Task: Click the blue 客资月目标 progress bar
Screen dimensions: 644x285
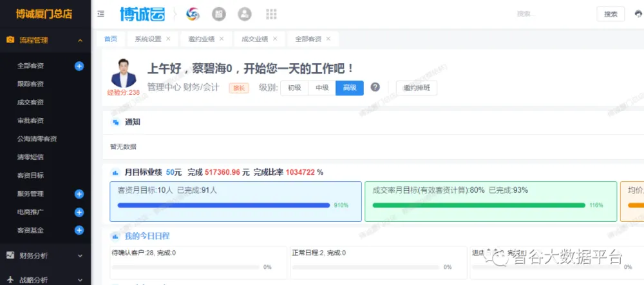Action: (x=223, y=205)
